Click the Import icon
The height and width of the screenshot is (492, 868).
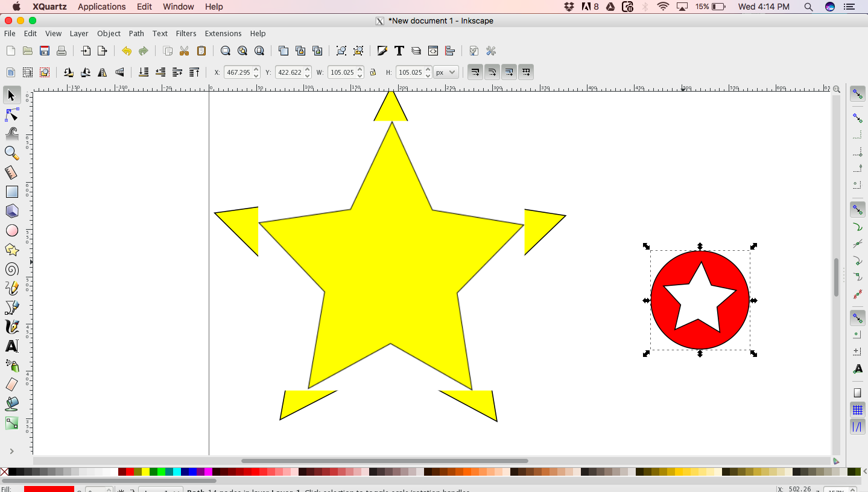pyautogui.click(x=86, y=51)
